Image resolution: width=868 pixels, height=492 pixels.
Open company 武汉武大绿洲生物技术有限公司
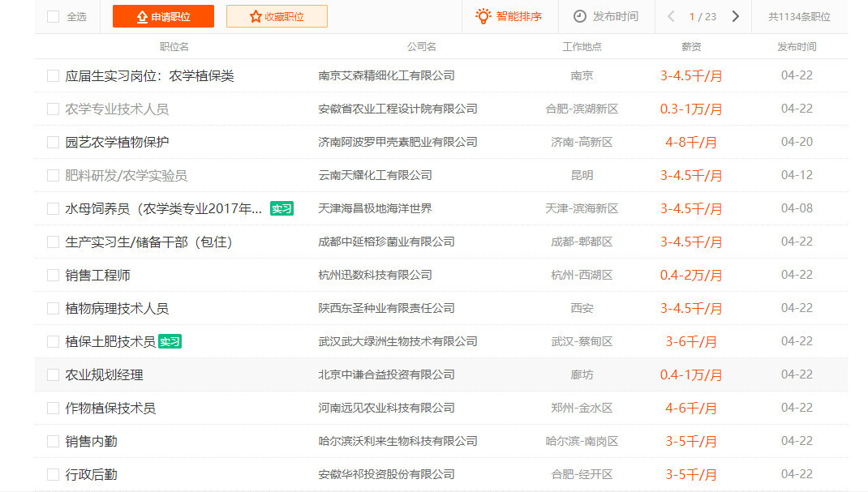tap(397, 341)
